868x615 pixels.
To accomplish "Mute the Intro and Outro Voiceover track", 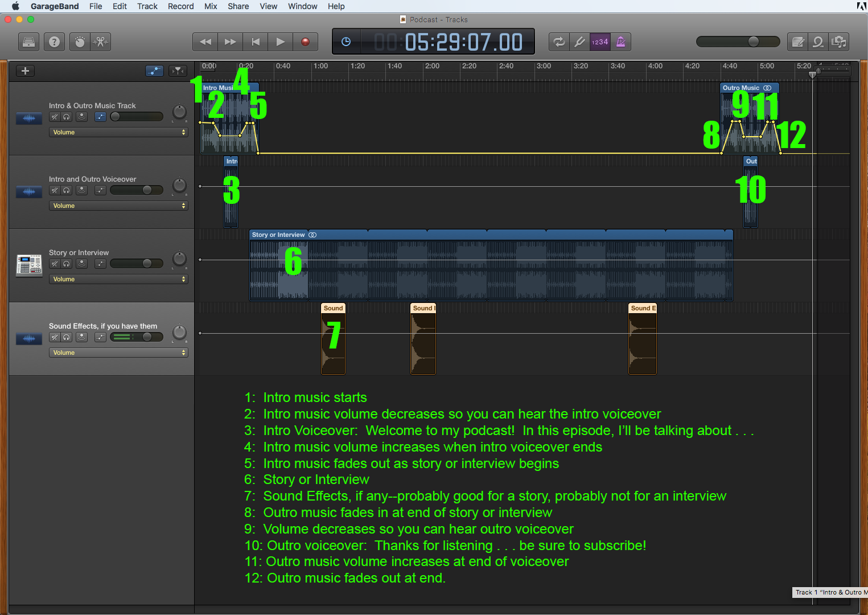I will pos(54,190).
